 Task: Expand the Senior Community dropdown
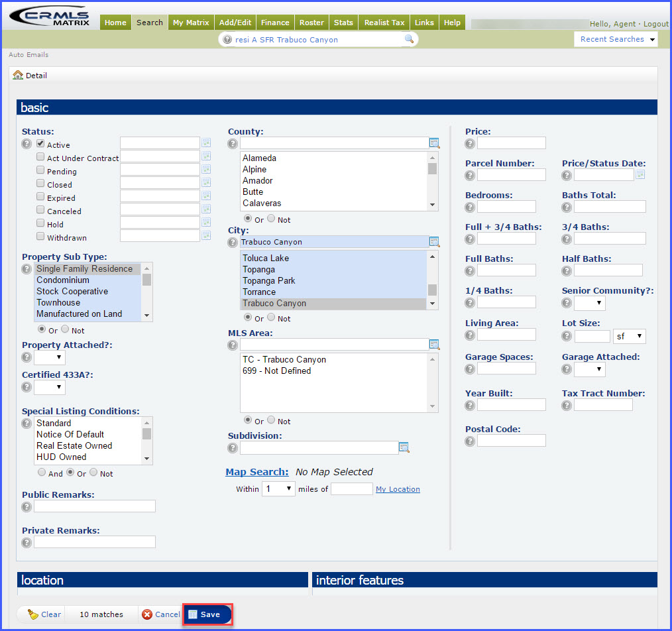pyautogui.click(x=589, y=303)
